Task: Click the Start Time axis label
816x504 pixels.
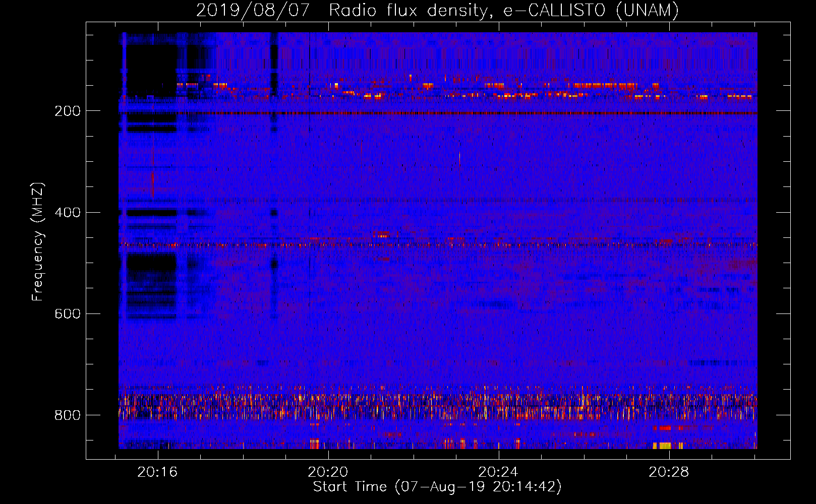Action: (x=437, y=487)
